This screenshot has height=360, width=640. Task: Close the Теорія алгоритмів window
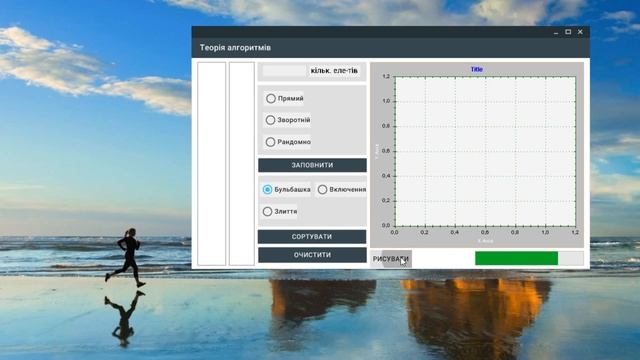(x=580, y=32)
